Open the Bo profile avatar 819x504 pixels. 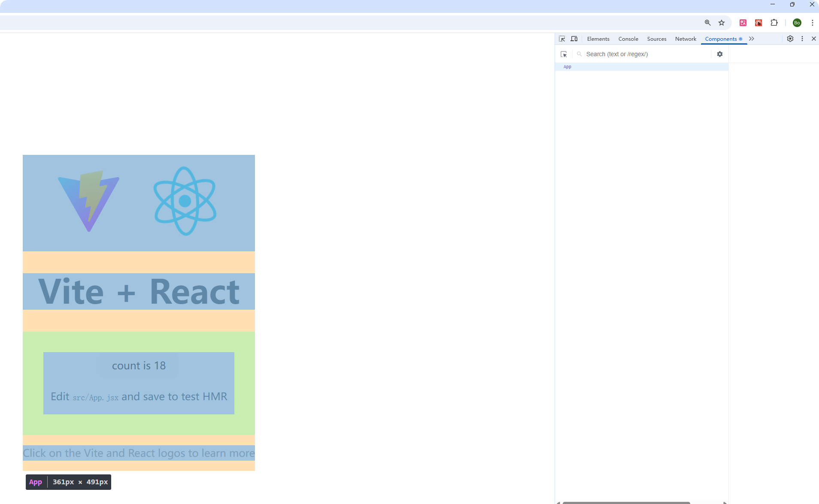tap(797, 23)
